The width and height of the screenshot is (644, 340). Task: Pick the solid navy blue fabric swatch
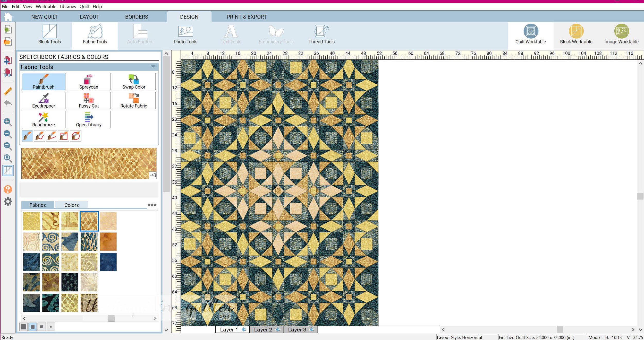pyautogui.click(x=108, y=262)
